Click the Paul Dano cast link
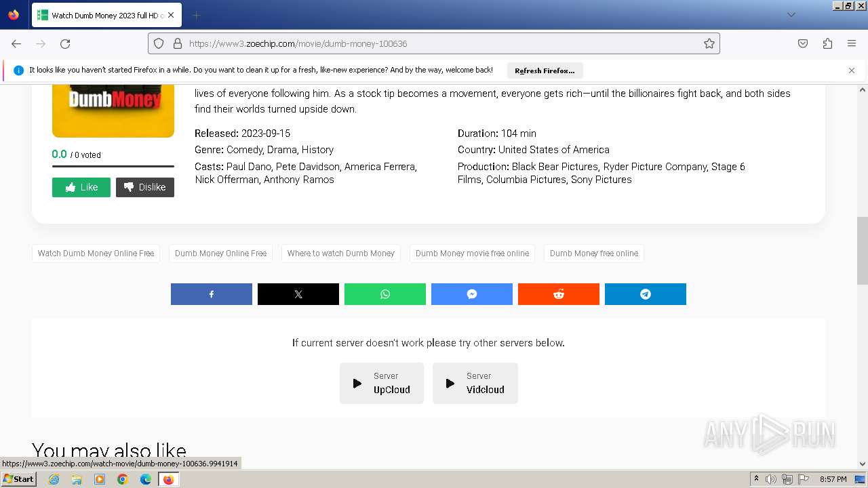Viewport: 868px width, 488px height. pos(248,167)
